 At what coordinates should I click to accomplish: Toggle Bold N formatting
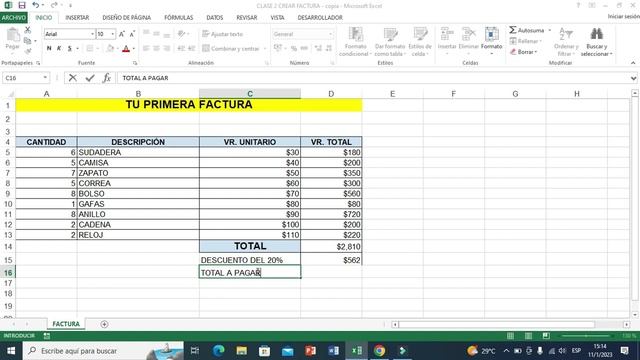coord(49,48)
